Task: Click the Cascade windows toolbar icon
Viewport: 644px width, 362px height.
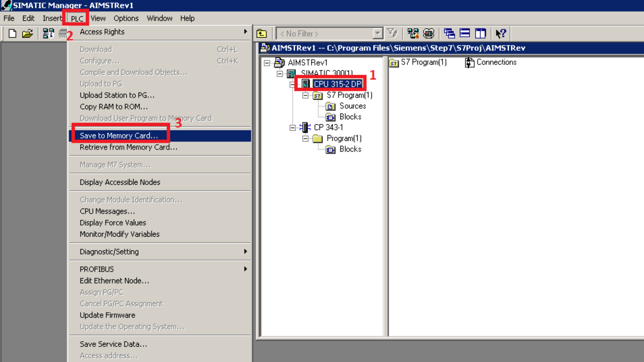Action: pyautogui.click(x=449, y=34)
